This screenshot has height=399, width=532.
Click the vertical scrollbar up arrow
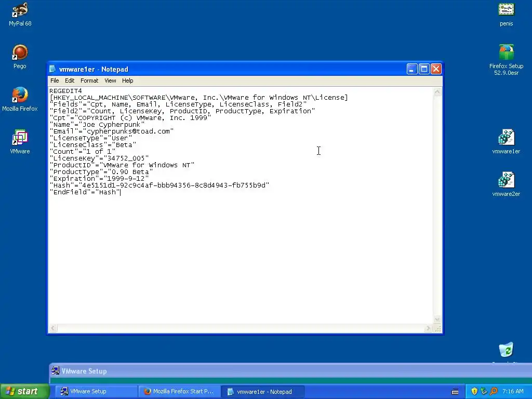click(437, 91)
